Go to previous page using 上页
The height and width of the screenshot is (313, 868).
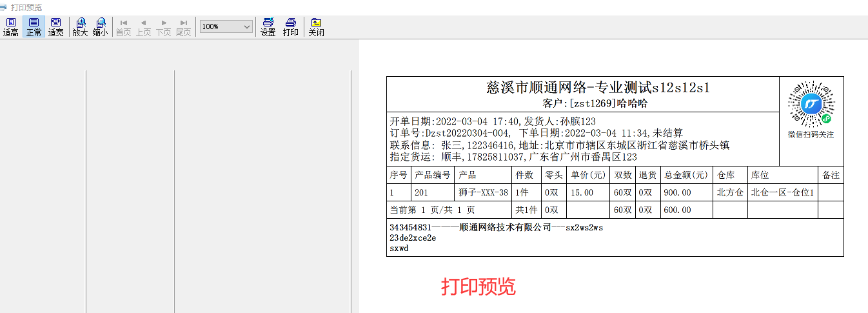point(143,26)
